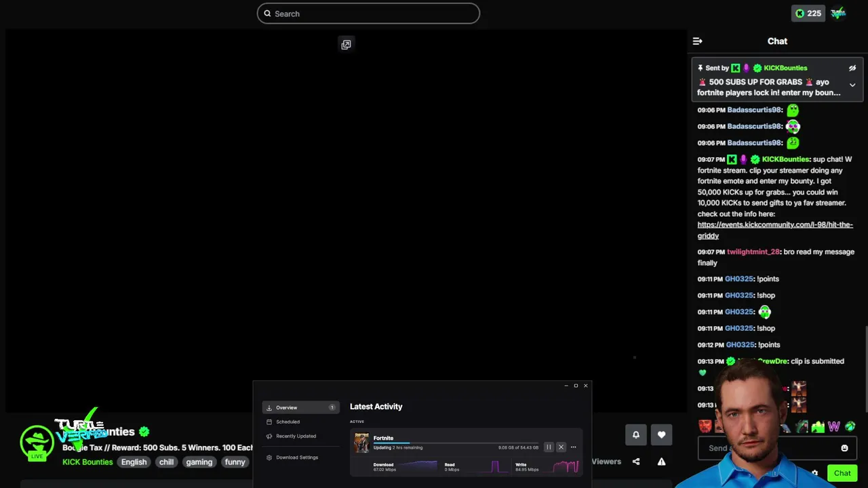This screenshot has height=488, width=868.
Task: Pause the Fortnite update download
Action: pos(549,447)
